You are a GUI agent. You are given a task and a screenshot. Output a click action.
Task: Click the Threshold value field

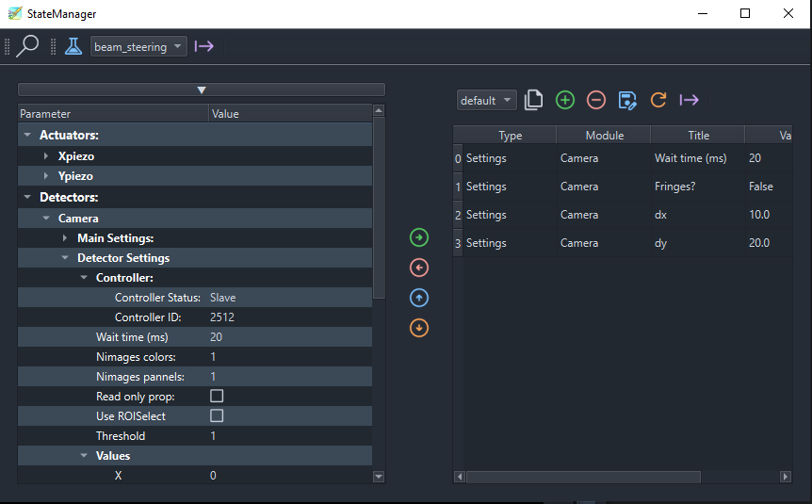(x=290, y=435)
